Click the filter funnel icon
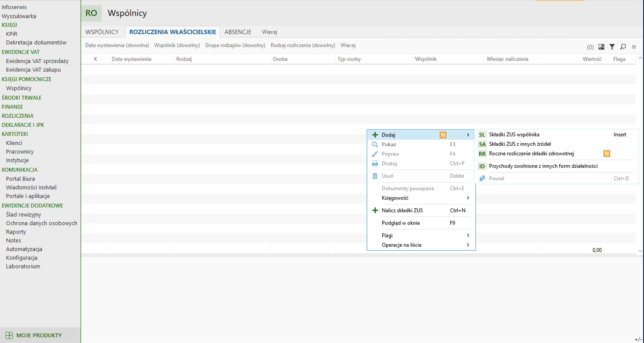This screenshot has width=644, height=343. click(612, 47)
